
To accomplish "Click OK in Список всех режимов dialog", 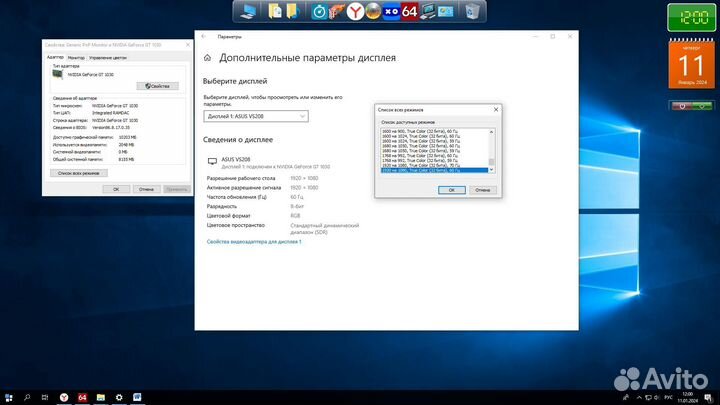I will 451,190.
